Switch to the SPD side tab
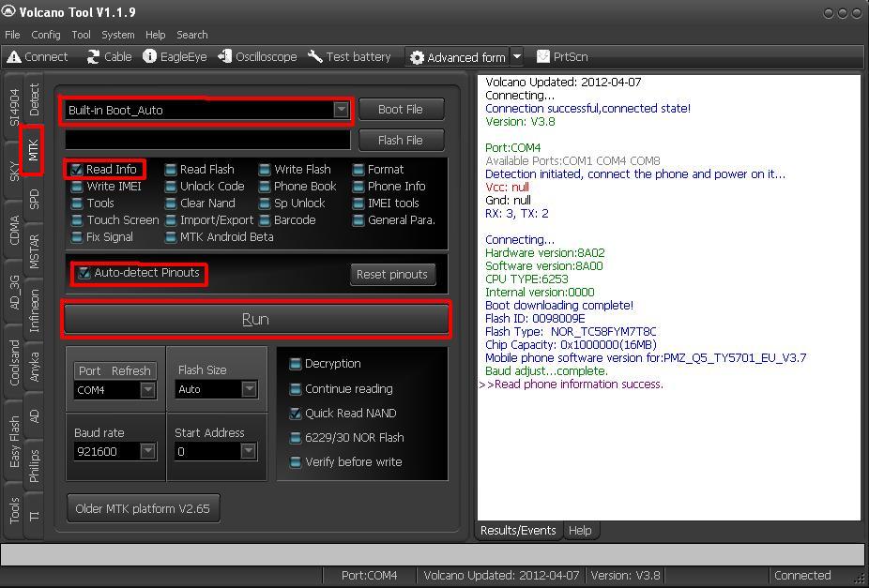Image resolution: width=869 pixels, height=588 pixels. coord(34,200)
